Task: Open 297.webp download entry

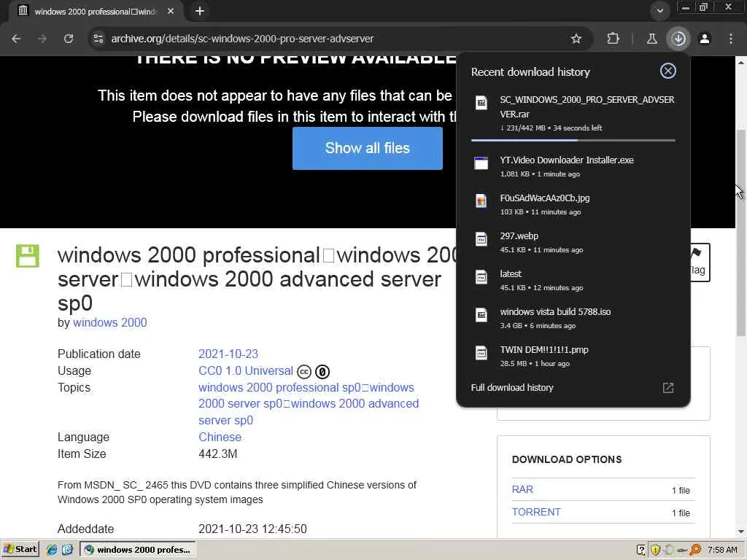Action: point(573,242)
